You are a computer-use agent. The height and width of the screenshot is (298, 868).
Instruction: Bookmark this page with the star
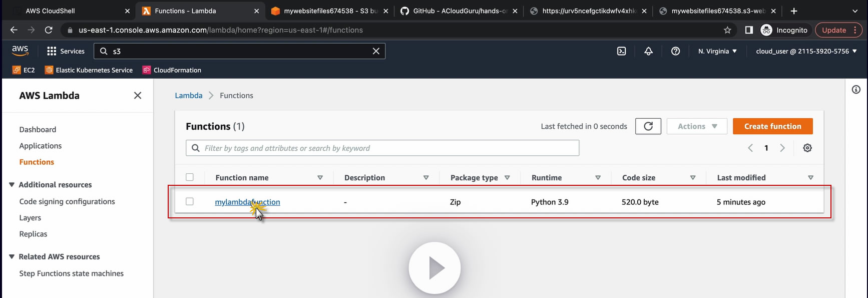(x=727, y=30)
